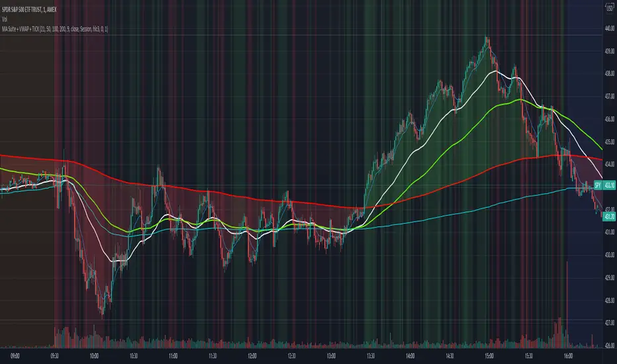Click the 13:30 time axis label

[x=371, y=356]
